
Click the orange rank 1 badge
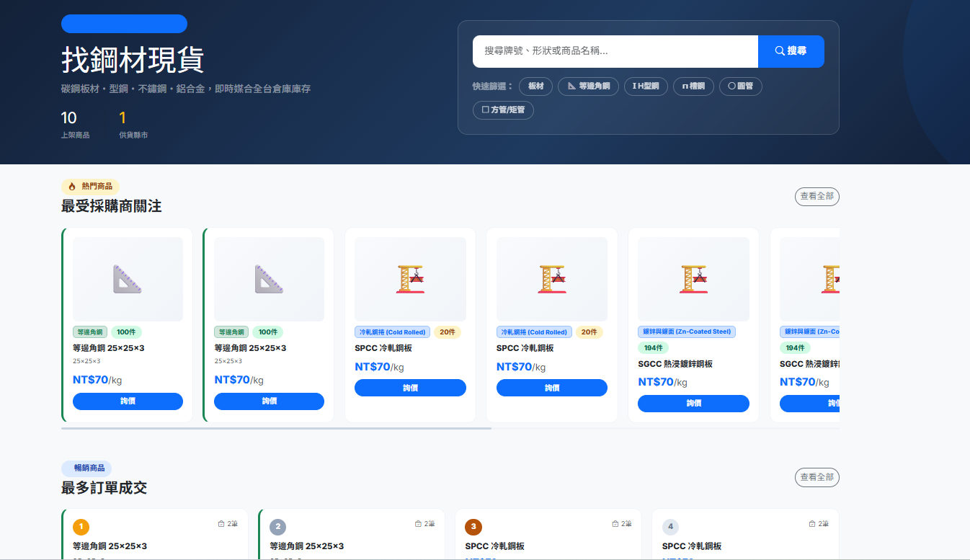click(81, 527)
